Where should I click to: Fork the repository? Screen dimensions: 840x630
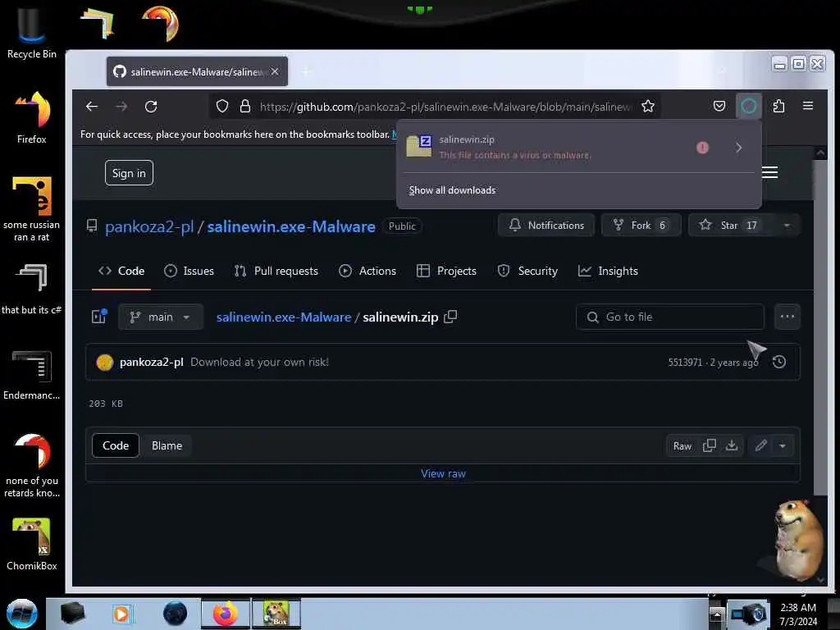[641, 225]
